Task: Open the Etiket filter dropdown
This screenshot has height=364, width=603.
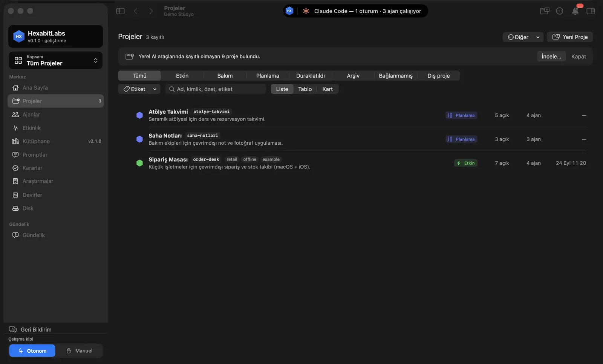Action: click(x=139, y=89)
